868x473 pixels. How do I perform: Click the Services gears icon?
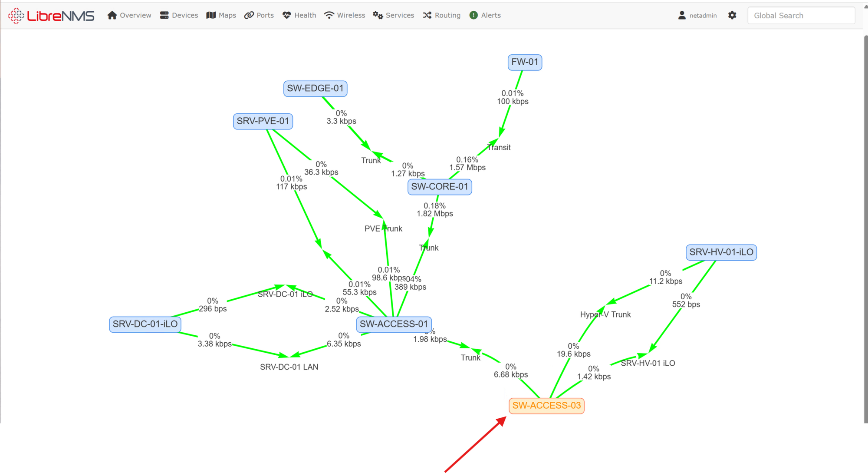tap(378, 15)
